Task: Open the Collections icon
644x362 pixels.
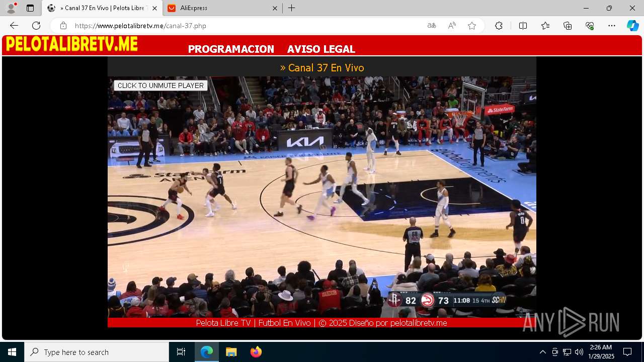Action: coord(568,26)
